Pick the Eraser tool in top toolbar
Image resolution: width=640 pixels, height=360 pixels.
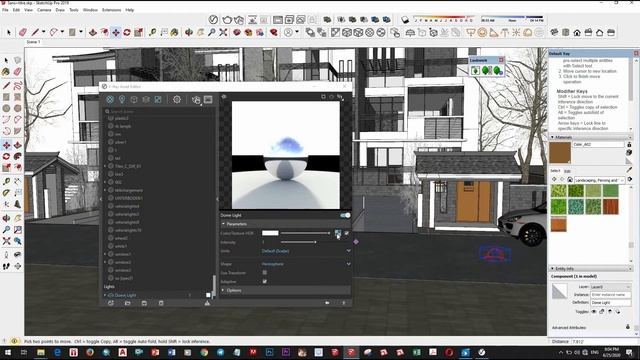23,32
